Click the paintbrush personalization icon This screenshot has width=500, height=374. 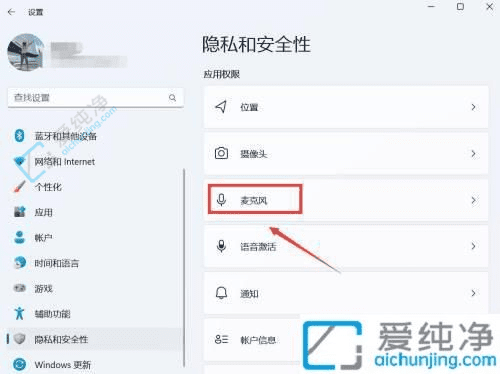19,187
